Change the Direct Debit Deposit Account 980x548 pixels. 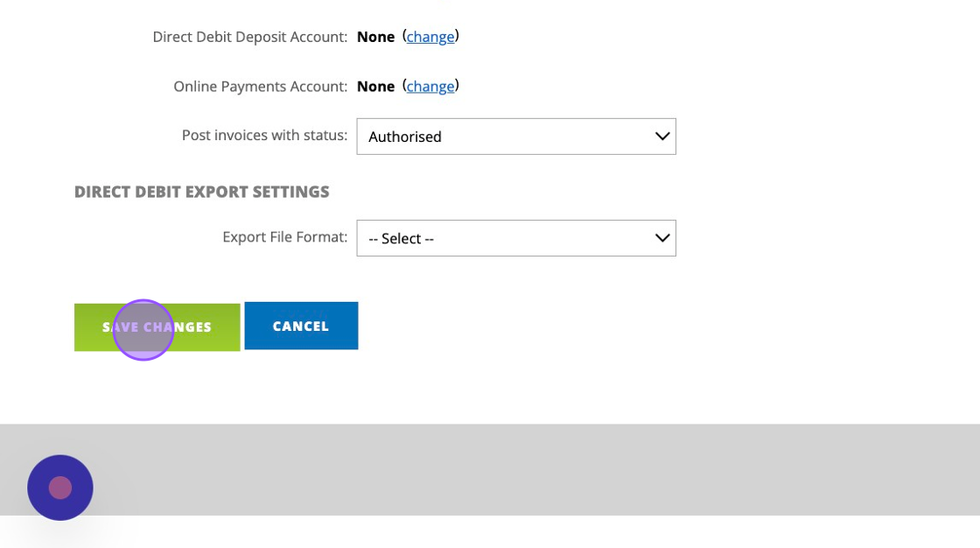430,37
